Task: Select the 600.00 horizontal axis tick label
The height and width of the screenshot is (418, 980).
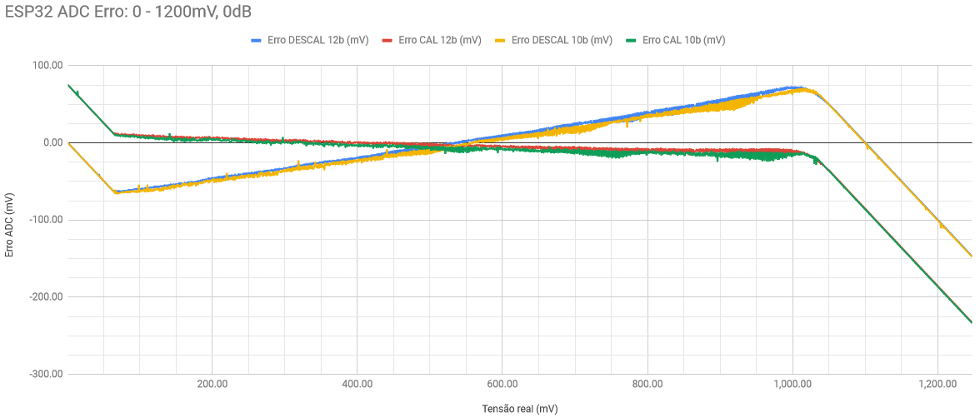Action: pyautogui.click(x=502, y=385)
